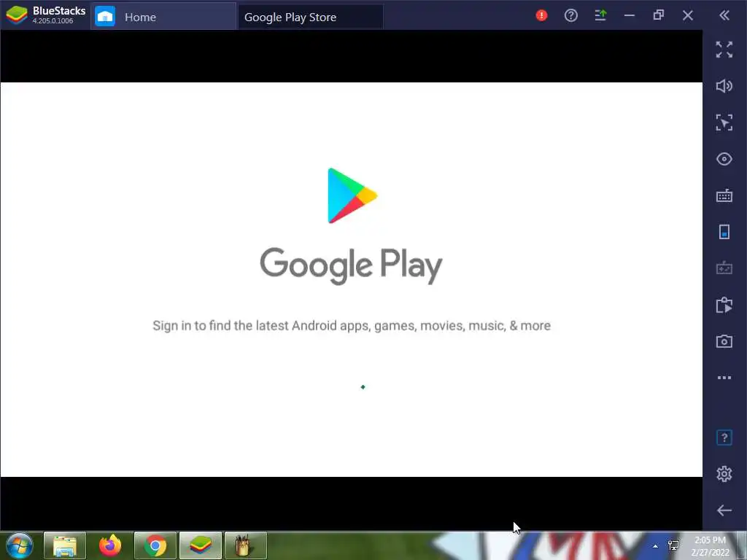This screenshot has height=560, width=747.
Task: Click the Android back arrow
Action: pos(724,510)
